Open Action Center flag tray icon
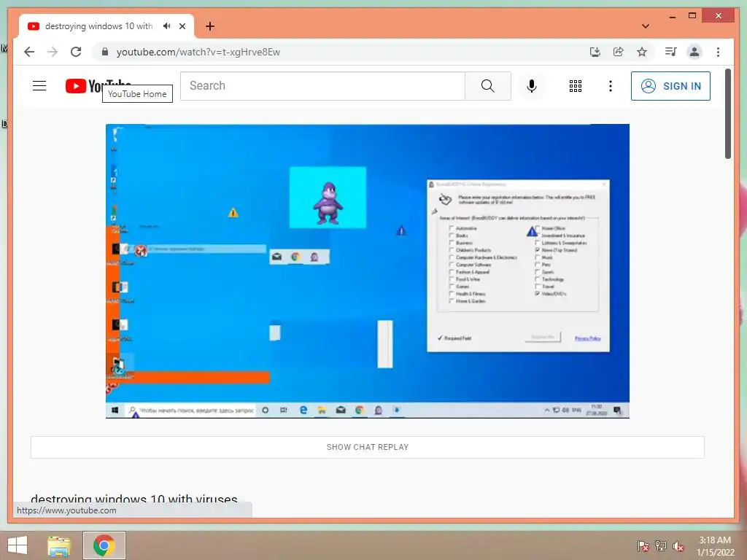747x560 pixels. (643, 545)
